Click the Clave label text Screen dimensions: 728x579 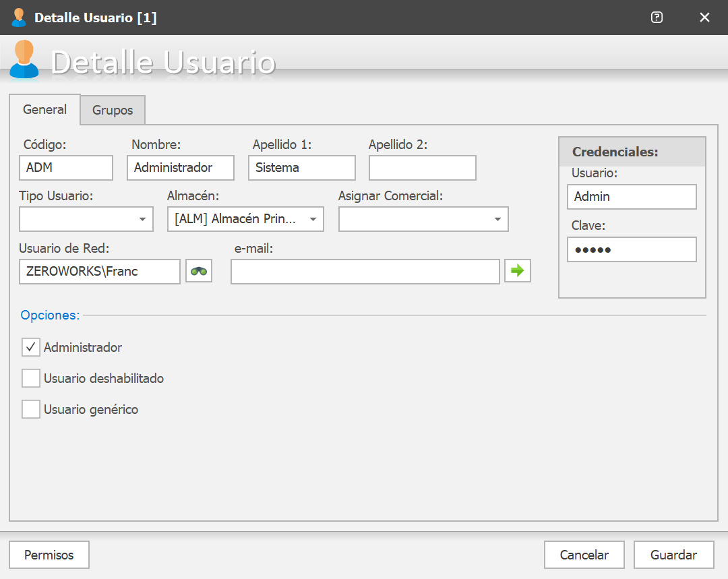click(588, 226)
